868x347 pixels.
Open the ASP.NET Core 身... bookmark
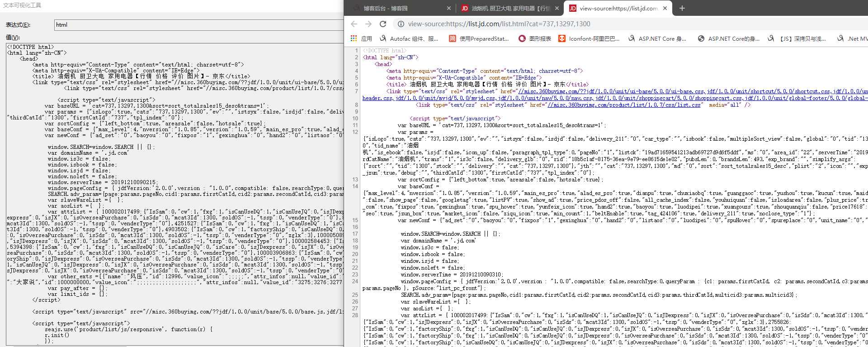coord(657,39)
